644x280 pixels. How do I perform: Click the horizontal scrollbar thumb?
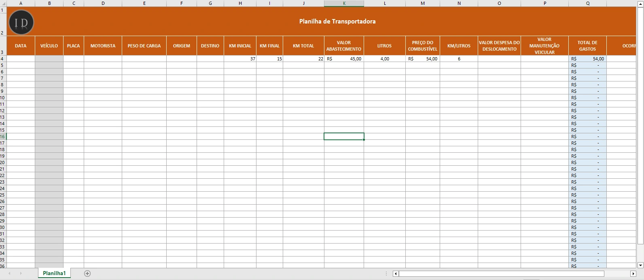pos(501,274)
